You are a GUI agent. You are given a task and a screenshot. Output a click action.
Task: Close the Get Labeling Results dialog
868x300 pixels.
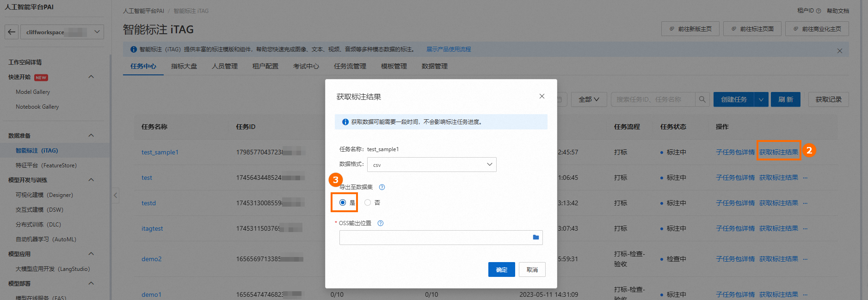[542, 96]
